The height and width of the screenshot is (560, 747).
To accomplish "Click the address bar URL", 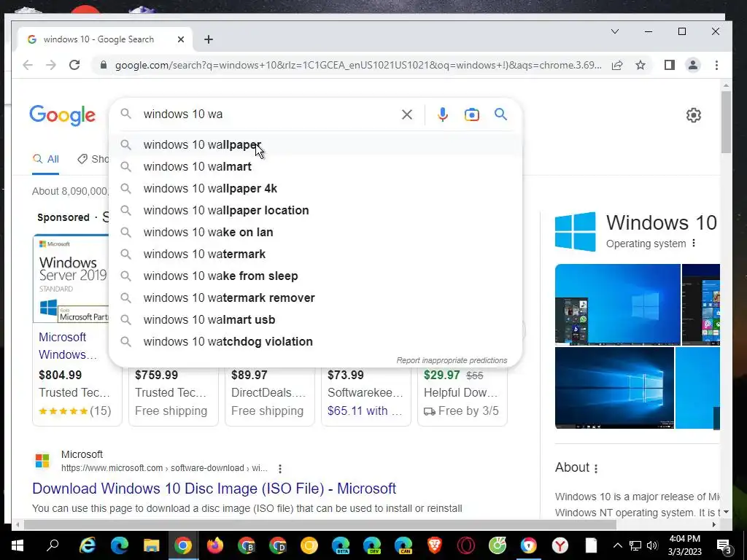I will (x=358, y=65).
